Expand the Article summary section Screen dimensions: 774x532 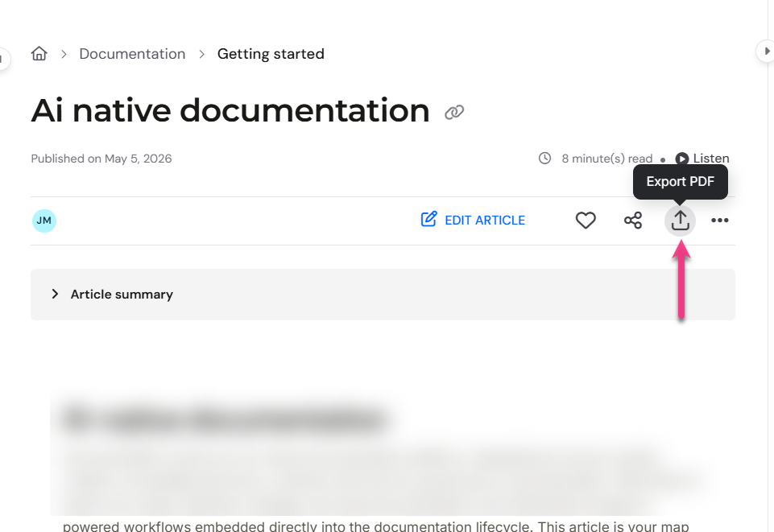pos(383,295)
